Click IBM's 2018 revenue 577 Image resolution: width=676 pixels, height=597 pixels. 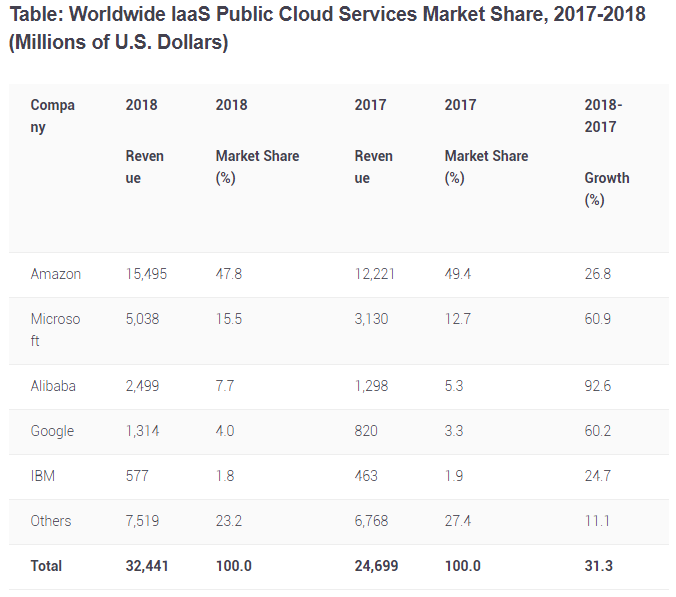[x=137, y=476]
